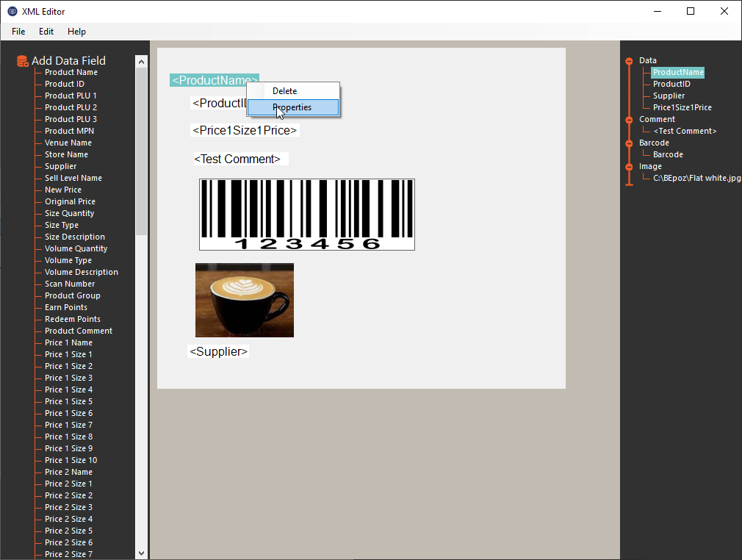Add the Size Quantity data field
The image size is (742, 560).
[69, 214]
